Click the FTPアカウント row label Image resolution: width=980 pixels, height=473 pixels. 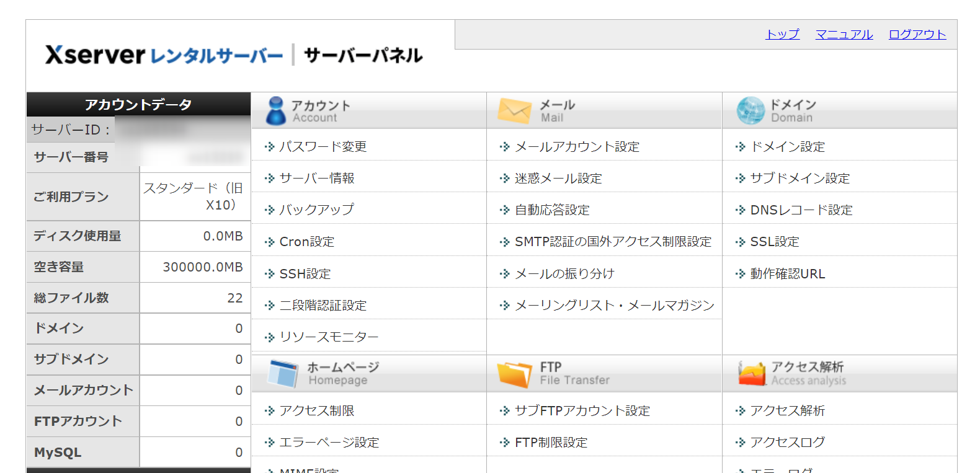[x=78, y=421]
